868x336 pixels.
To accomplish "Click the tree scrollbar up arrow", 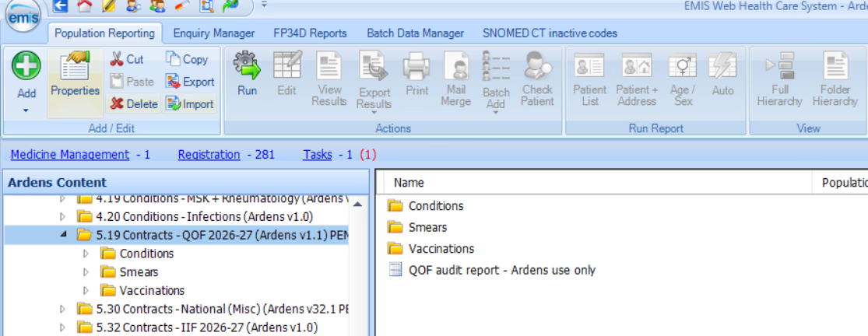I will 357,205.
